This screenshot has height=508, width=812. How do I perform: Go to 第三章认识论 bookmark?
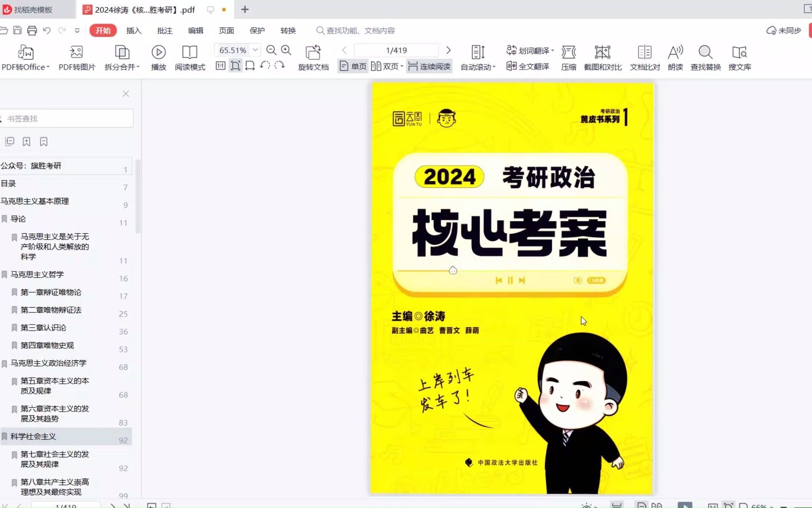[66, 328]
